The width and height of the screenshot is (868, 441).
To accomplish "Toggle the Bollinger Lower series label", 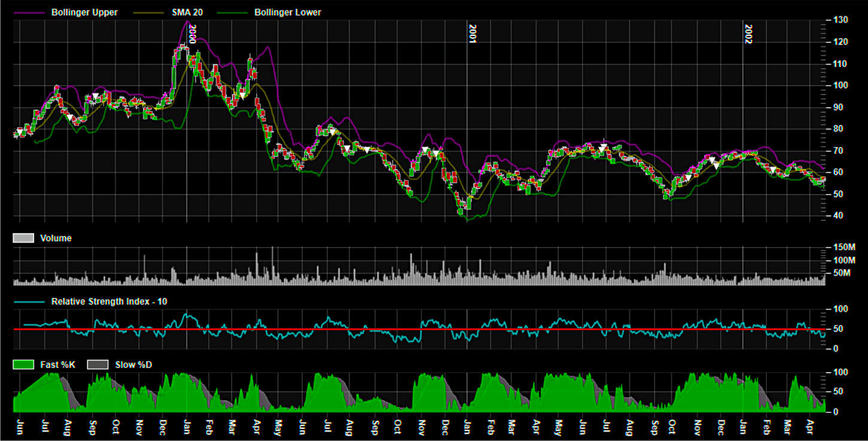I will pyautogui.click(x=288, y=12).
